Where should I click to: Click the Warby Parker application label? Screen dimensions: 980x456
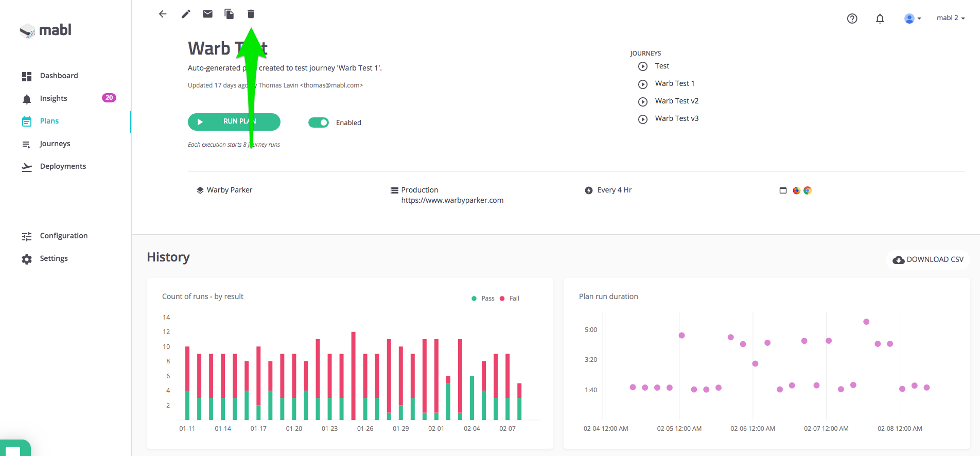[x=230, y=190]
